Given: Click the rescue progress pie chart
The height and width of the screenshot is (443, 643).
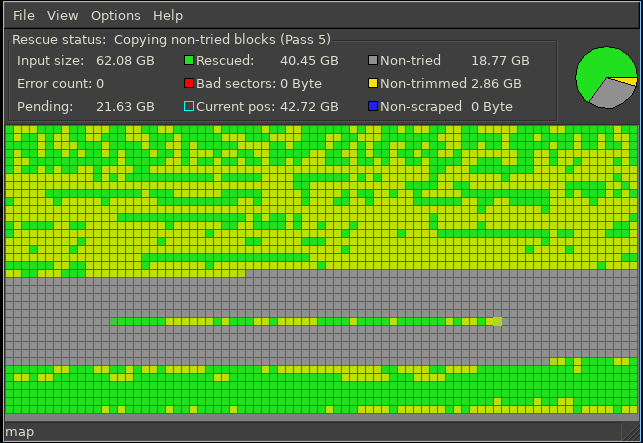Looking at the screenshot, I should click(606, 77).
